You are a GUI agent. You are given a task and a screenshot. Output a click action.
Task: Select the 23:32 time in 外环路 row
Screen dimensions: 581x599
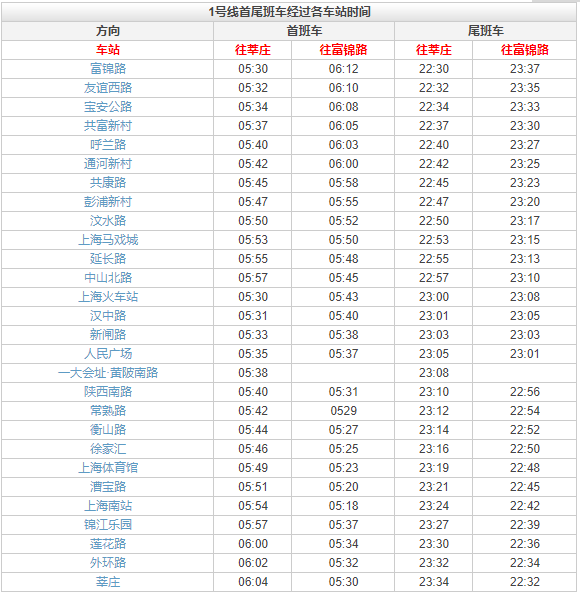pos(434,563)
